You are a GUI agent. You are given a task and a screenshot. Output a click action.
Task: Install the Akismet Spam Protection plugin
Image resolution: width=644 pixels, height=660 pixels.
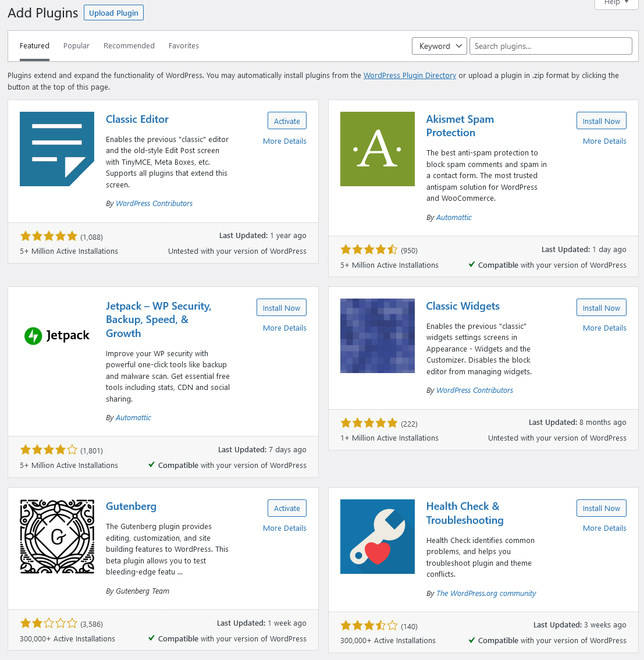[601, 121]
